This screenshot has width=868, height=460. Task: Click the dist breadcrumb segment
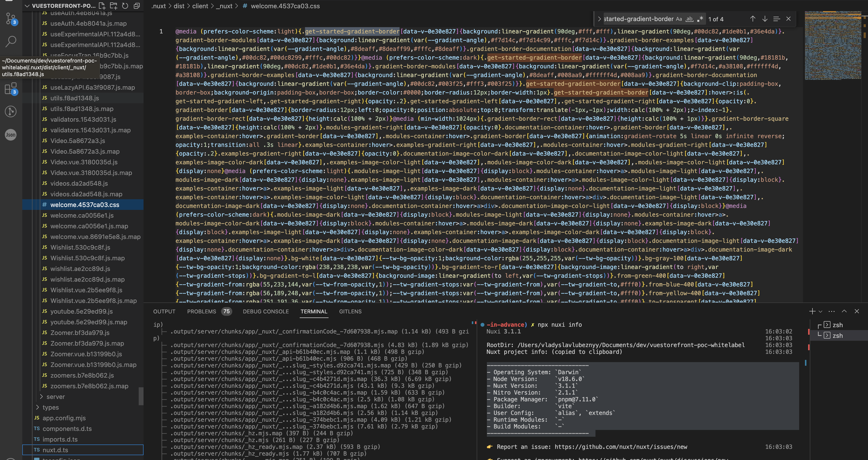coord(179,6)
